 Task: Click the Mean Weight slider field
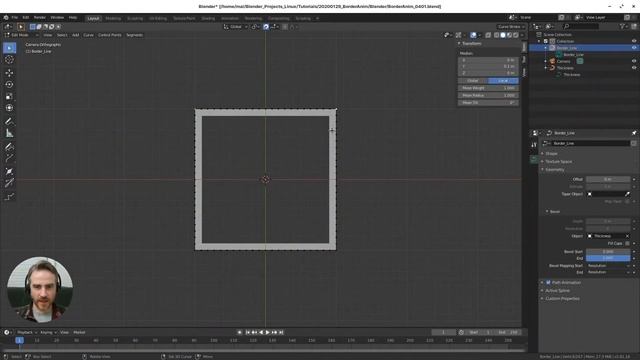[488, 88]
